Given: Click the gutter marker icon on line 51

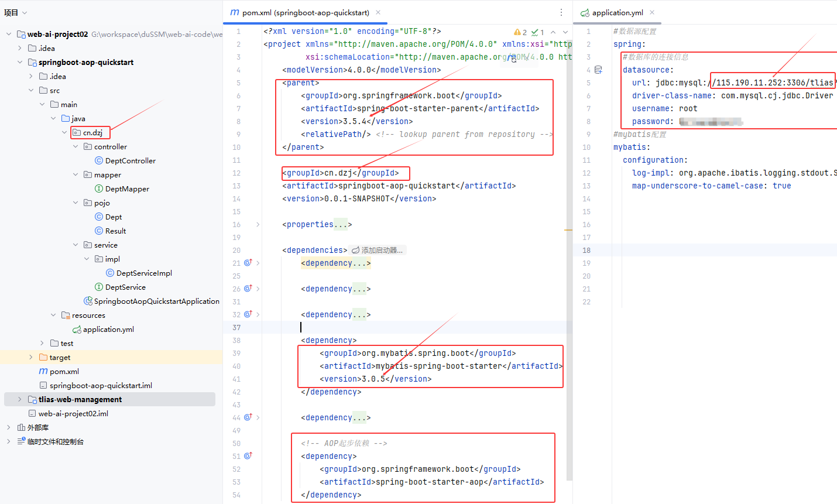Looking at the screenshot, I should [248, 456].
